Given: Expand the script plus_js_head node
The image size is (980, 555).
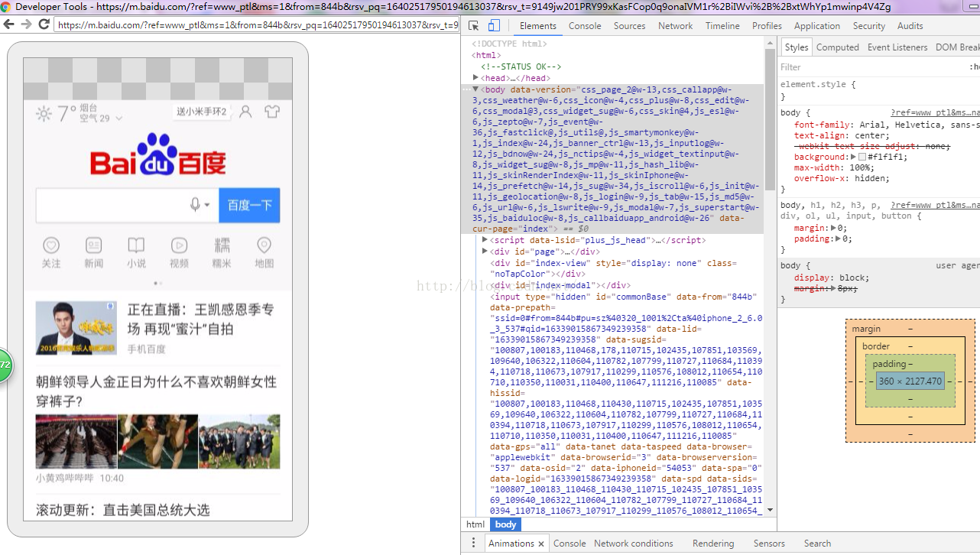Looking at the screenshot, I should [x=485, y=239].
